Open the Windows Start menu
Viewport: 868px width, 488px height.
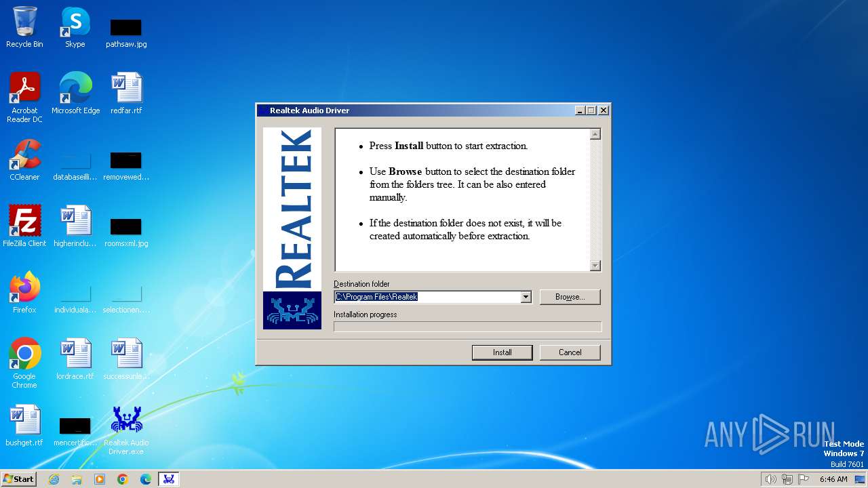[x=19, y=479]
